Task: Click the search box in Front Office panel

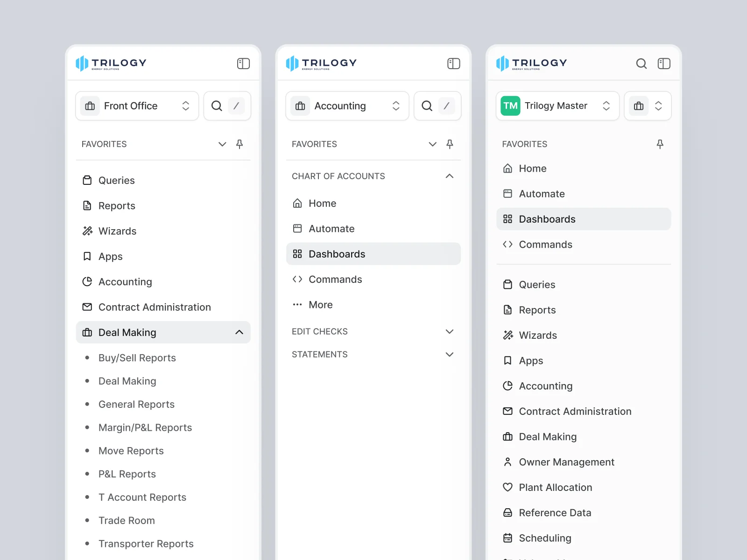Action: (227, 106)
